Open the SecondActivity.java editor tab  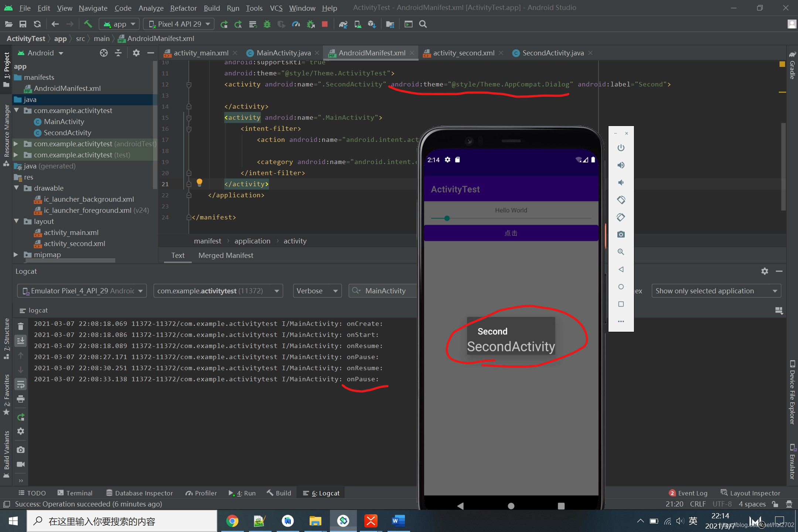coord(552,53)
